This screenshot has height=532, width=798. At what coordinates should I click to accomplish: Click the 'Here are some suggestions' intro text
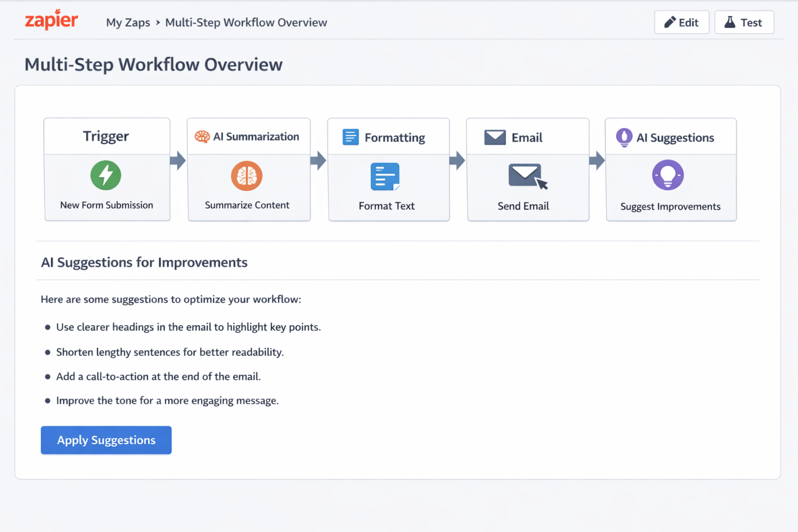coord(171,299)
